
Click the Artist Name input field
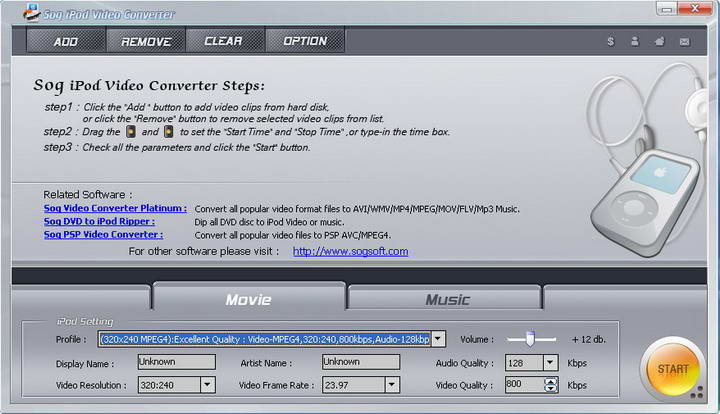(x=361, y=362)
